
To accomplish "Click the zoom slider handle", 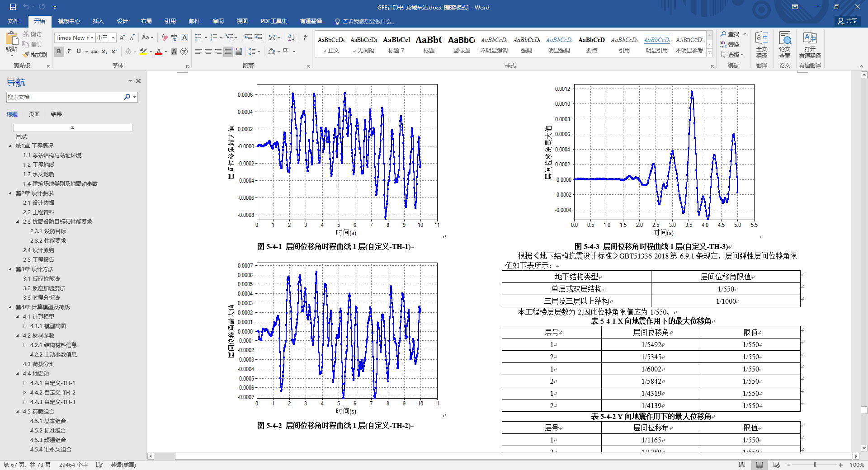I will click(815, 465).
